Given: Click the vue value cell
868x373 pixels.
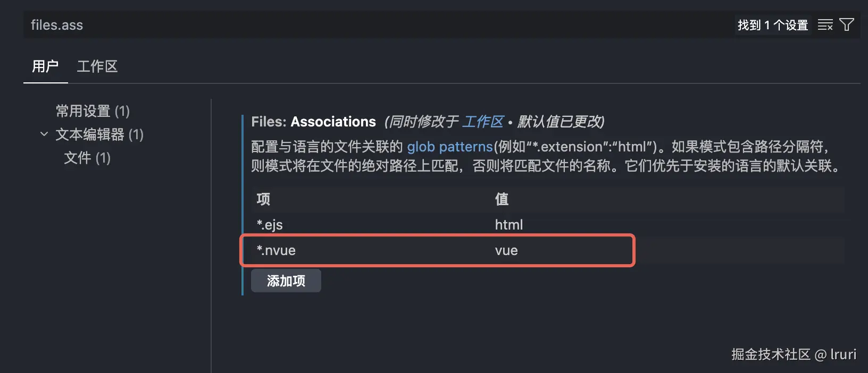Looking at the screenshot, I should (x=506, y=250).
